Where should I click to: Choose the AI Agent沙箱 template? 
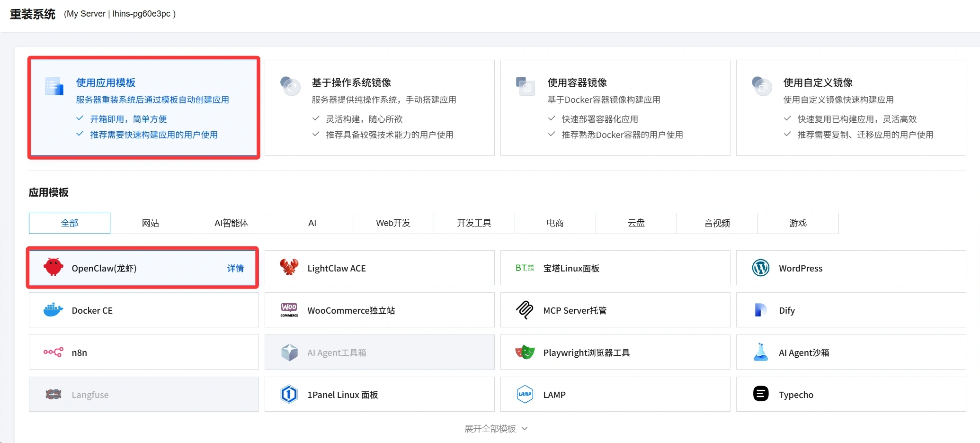click(x=851, y=352)
